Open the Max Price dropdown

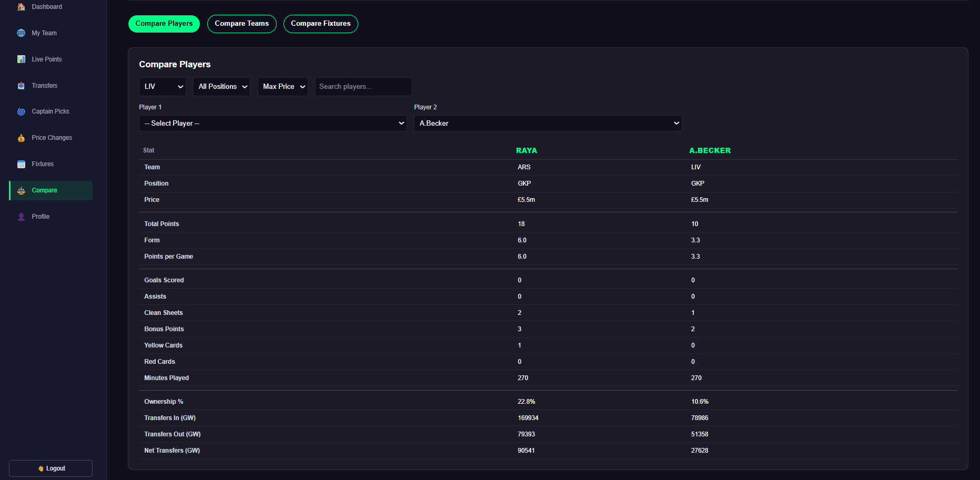tap(283, 87)
